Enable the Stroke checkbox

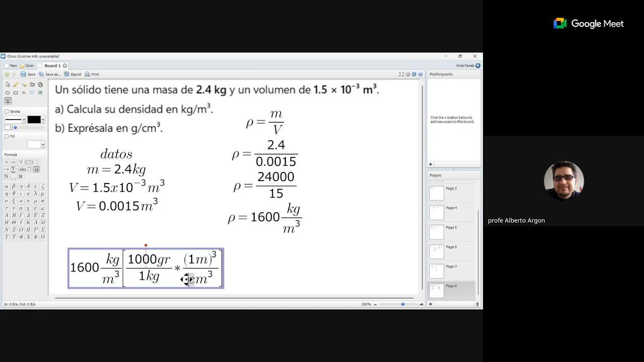click(7, 112)
